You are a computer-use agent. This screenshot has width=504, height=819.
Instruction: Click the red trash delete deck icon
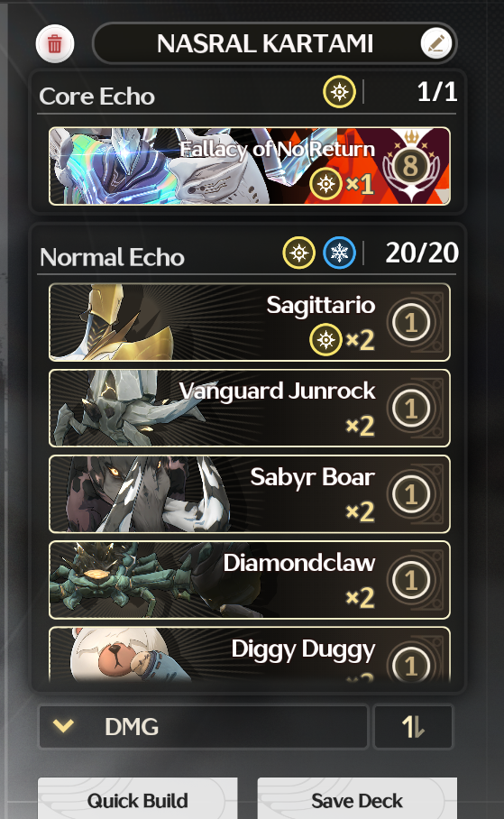pos(55,44)
